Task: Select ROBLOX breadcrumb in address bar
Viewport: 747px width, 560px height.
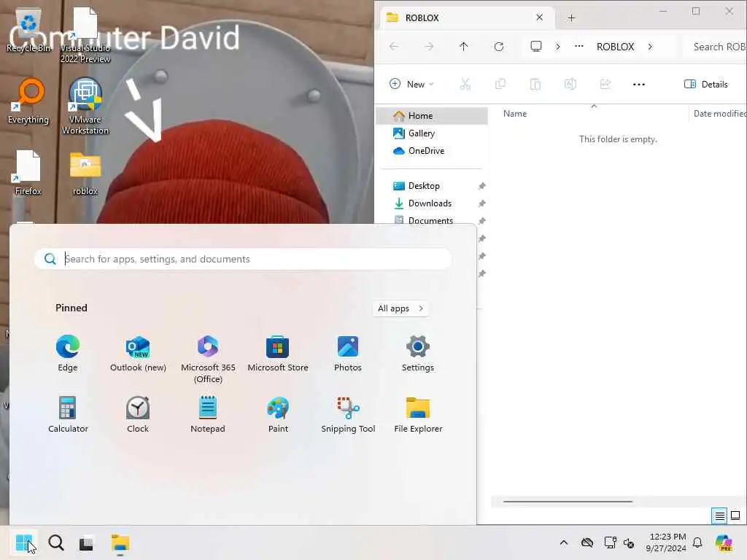Action: (615, 47)
